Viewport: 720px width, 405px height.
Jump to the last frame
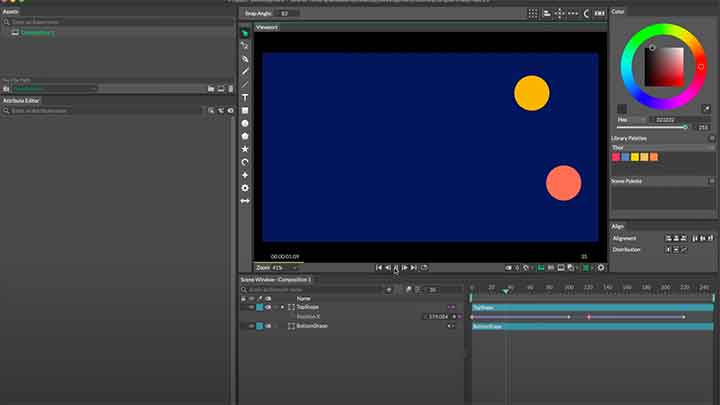414,268
